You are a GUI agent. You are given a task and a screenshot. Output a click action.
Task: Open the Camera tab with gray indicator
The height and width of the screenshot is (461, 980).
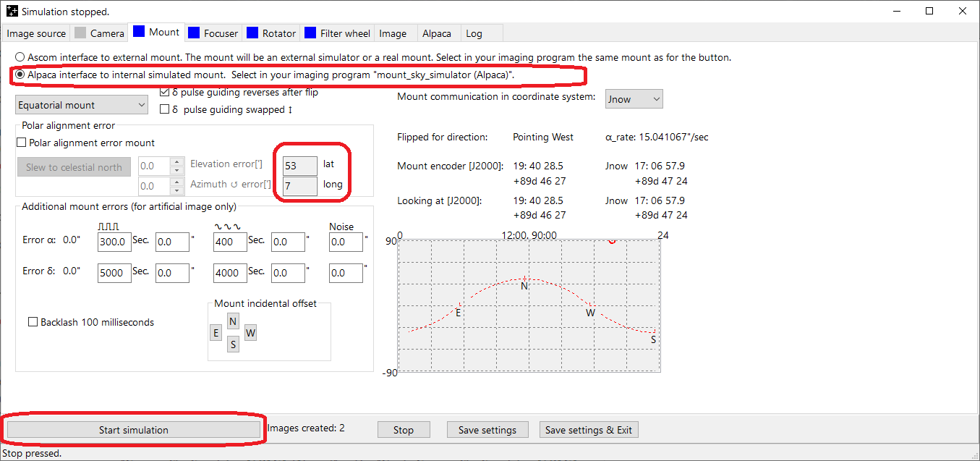pyautogui.click(x=99, y=33)
